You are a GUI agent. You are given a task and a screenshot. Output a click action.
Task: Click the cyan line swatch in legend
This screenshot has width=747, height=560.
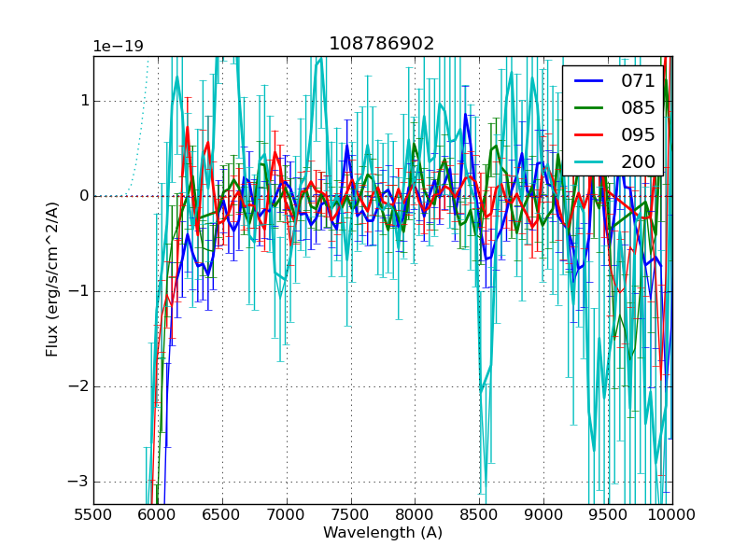tap(590, 161)
